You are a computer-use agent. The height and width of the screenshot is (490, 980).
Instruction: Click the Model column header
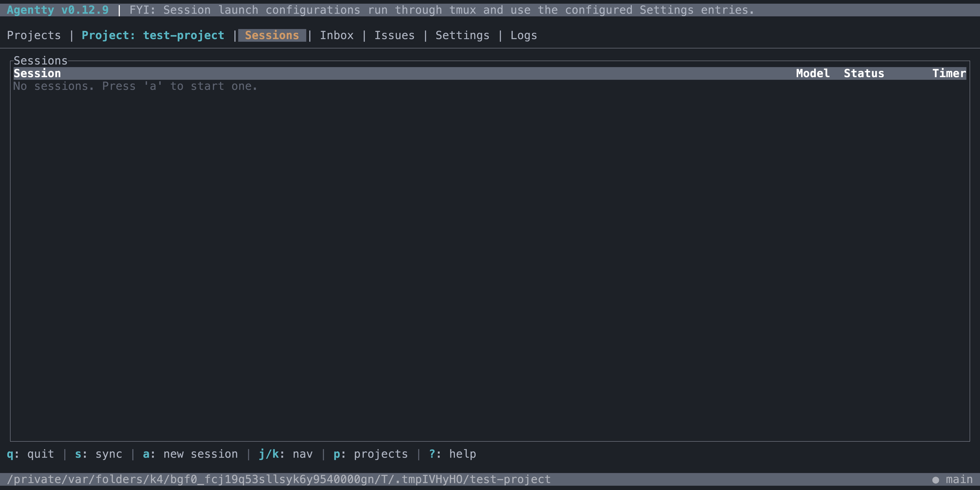812,73
